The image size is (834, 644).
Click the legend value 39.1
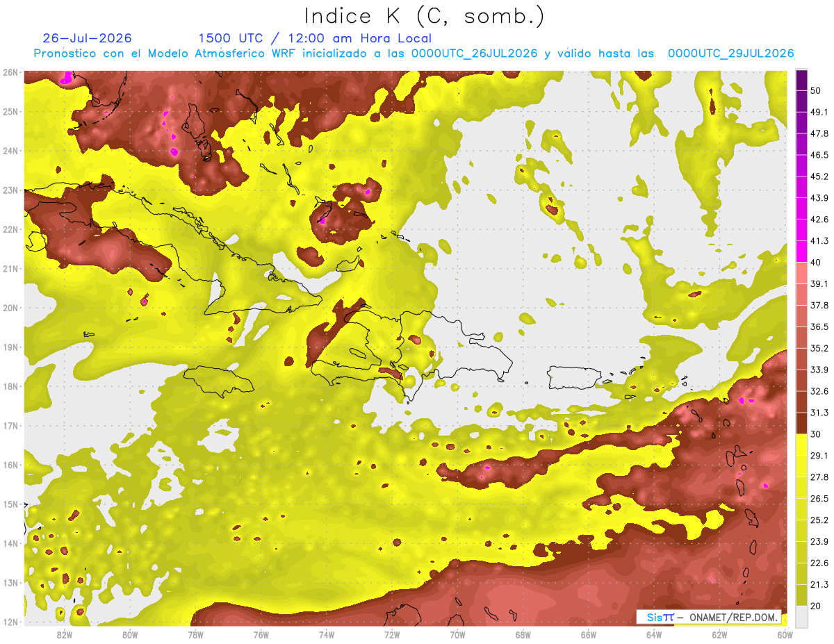(819, 283)
